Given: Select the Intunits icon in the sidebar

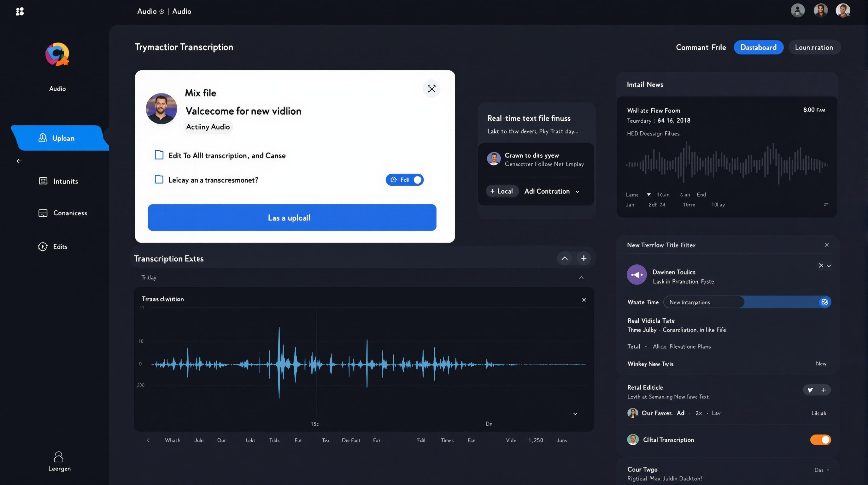Looking at the screenshot, I should click(x=43, y=181).
